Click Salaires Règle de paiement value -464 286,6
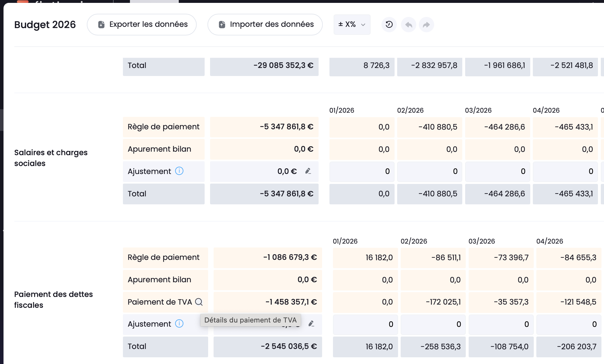Screen dimensions: 604x364 click(498, 127)
